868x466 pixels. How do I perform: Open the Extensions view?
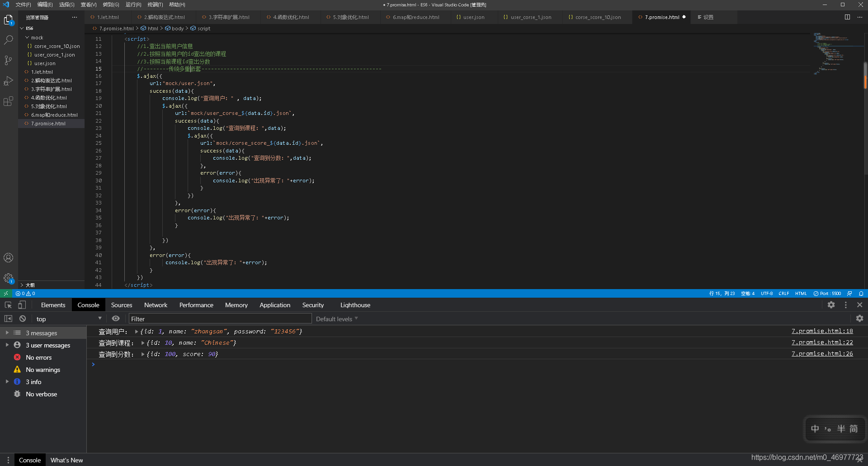pos(9,101)
